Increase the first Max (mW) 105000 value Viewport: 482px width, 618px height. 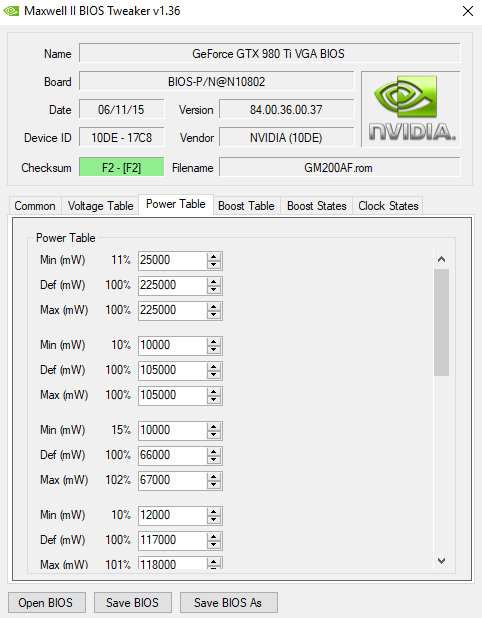tap(213, 391)
